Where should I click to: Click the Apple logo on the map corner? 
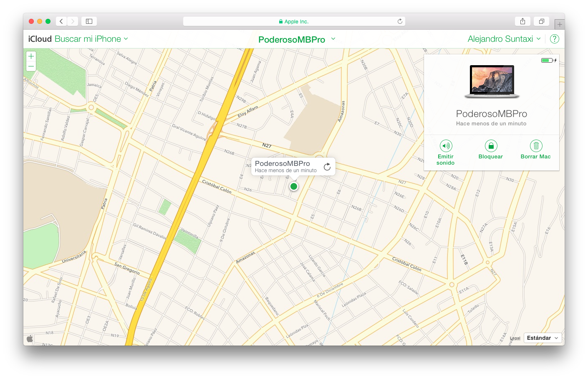[x=30, y=338]
